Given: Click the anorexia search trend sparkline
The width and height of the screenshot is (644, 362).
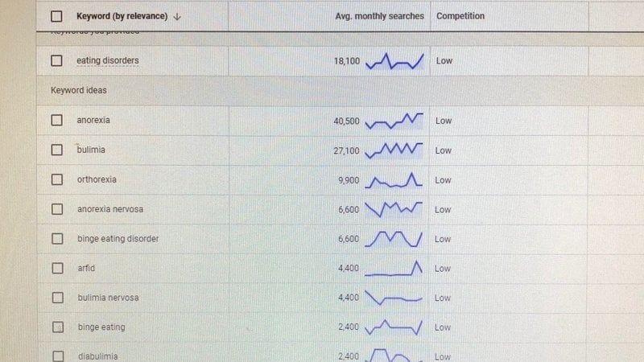Looking at the screenshot, I should (394, 121).
